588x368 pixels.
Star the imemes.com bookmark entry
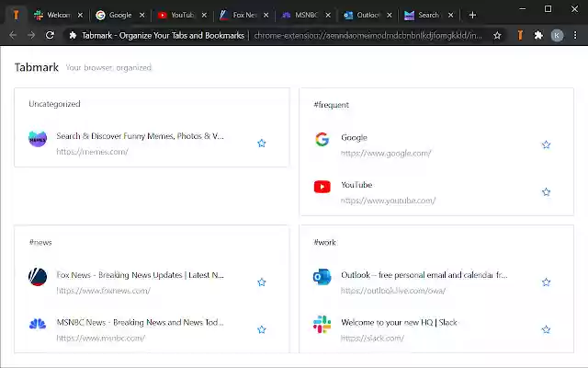coord(262,144)
